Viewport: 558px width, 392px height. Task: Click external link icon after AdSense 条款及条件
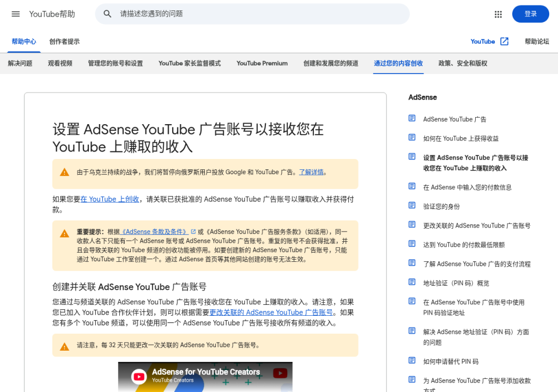click(x=193, y=231)
